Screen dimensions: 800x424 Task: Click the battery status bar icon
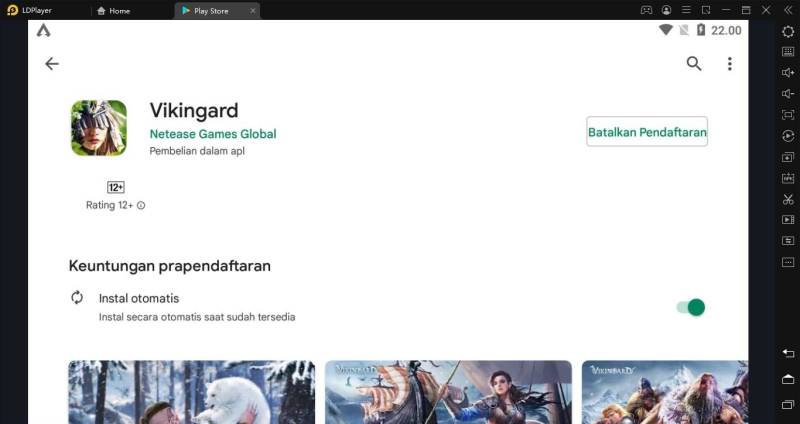(701, 30)
